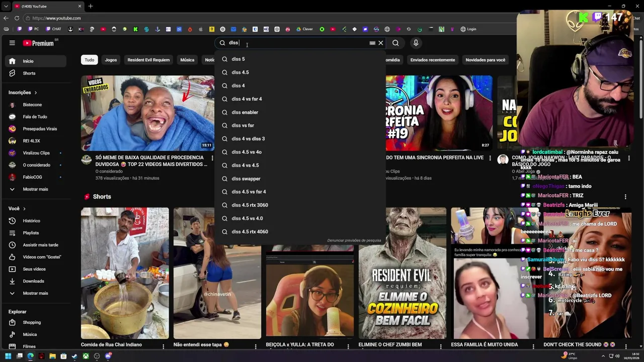The width and height of the screenshot is (644, 362).
Task: Open Shopping under Explorar
Action: pyautogui.click(x=35, y=322)
